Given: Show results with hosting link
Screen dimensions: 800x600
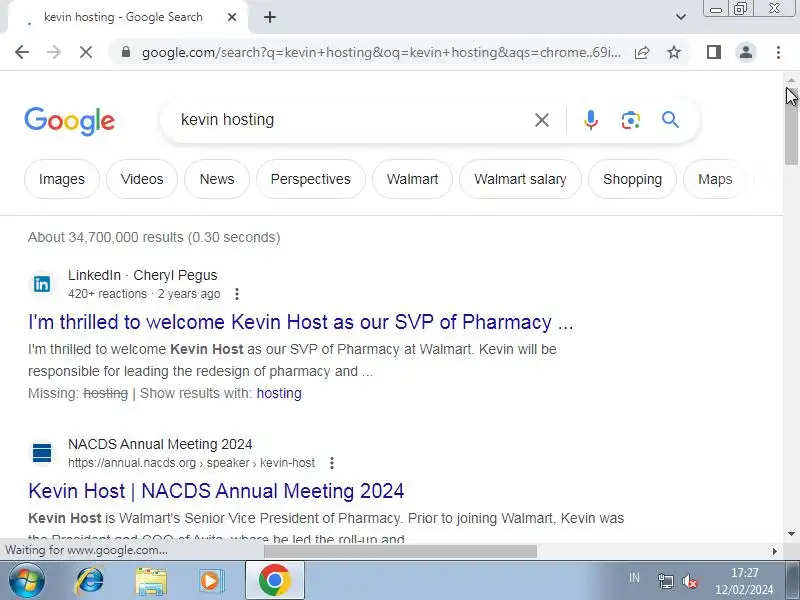Looking at the screenshot, I should click(279, 393).
